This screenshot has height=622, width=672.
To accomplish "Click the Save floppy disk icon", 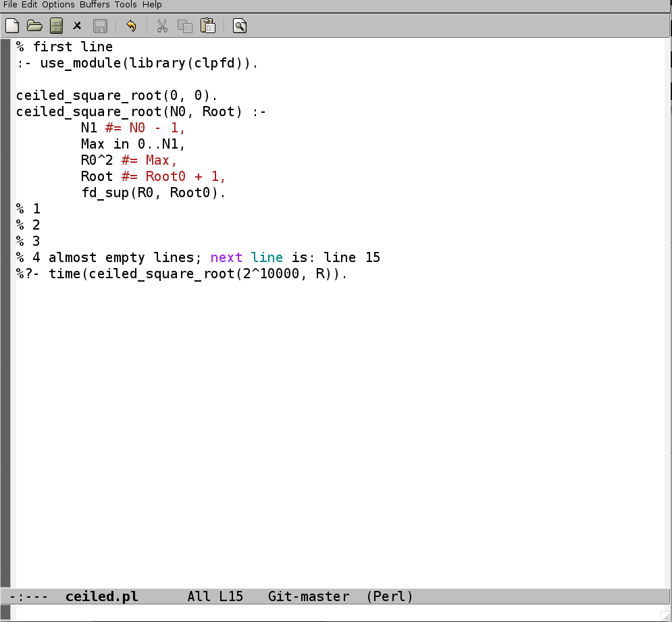I will 100,26.
